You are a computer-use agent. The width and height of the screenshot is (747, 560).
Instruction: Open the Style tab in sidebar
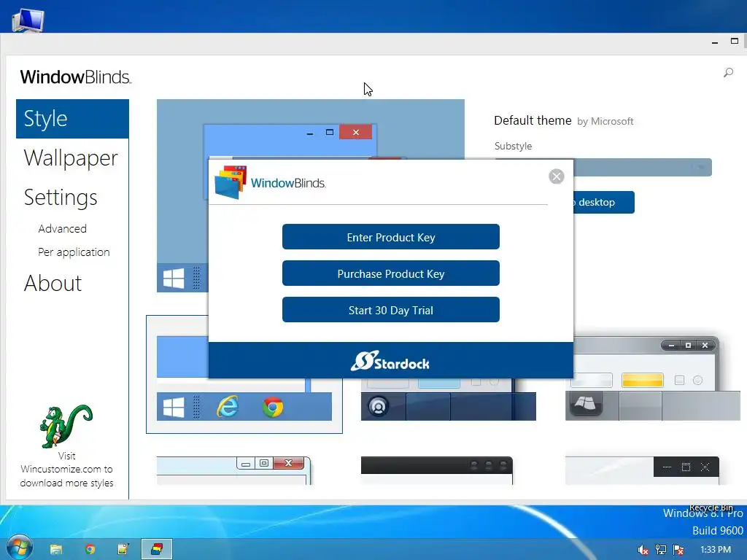tap(72, 119)
